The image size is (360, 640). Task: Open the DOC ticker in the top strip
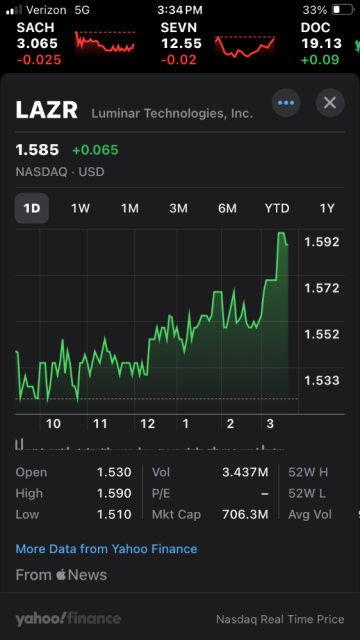(321, 44)
